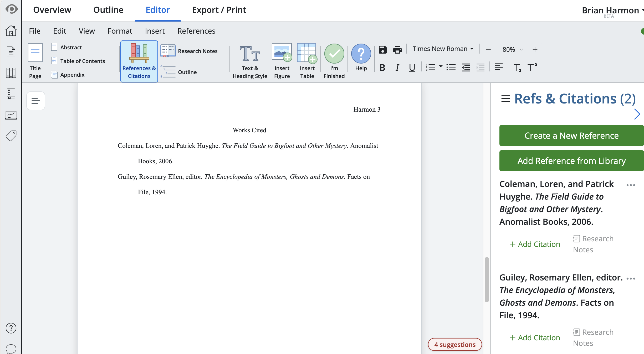Open numbered list style dropdown arrow

[441, 66]
